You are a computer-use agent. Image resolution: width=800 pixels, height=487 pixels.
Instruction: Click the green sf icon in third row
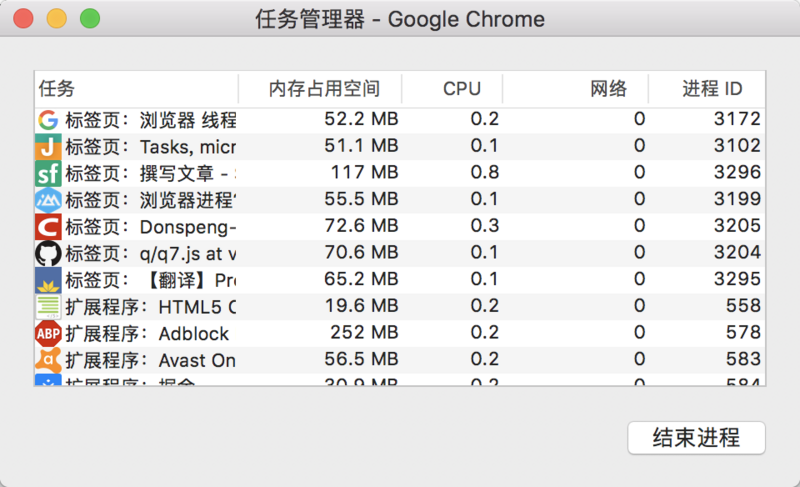point(47,173)
